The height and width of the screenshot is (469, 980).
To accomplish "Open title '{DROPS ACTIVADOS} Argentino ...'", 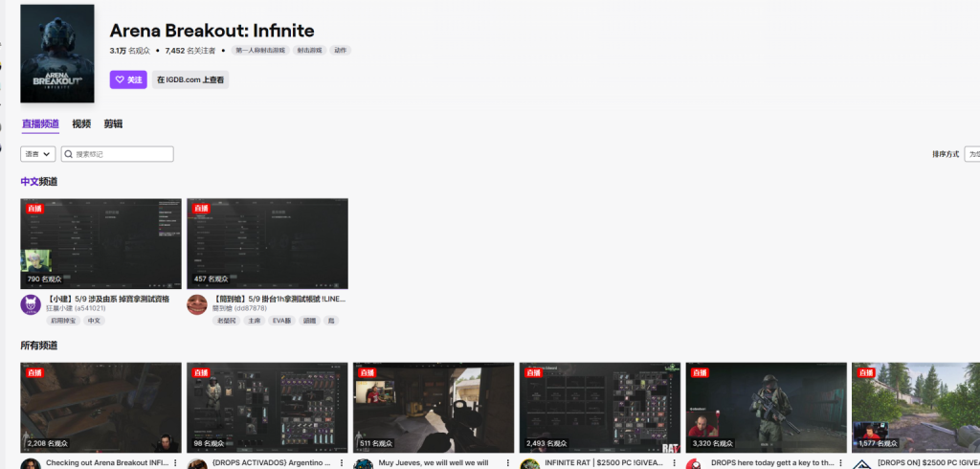I will point(271,463).
